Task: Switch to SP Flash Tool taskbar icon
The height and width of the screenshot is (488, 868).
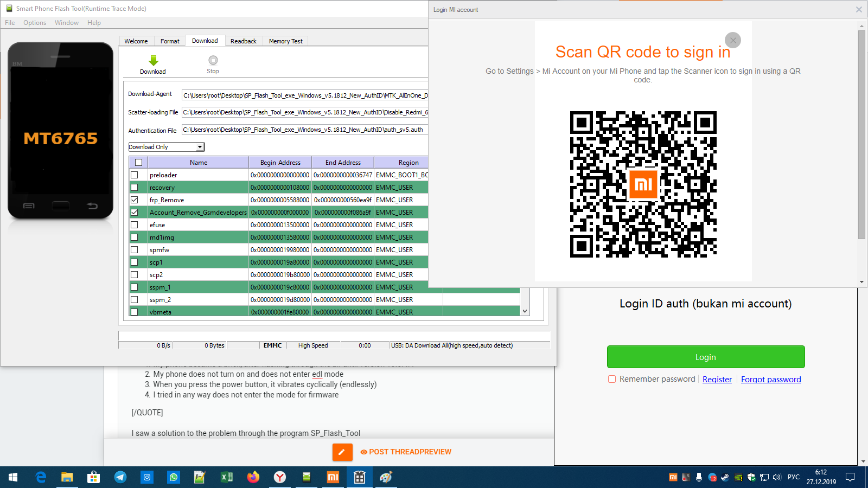Action: (359, 477)
